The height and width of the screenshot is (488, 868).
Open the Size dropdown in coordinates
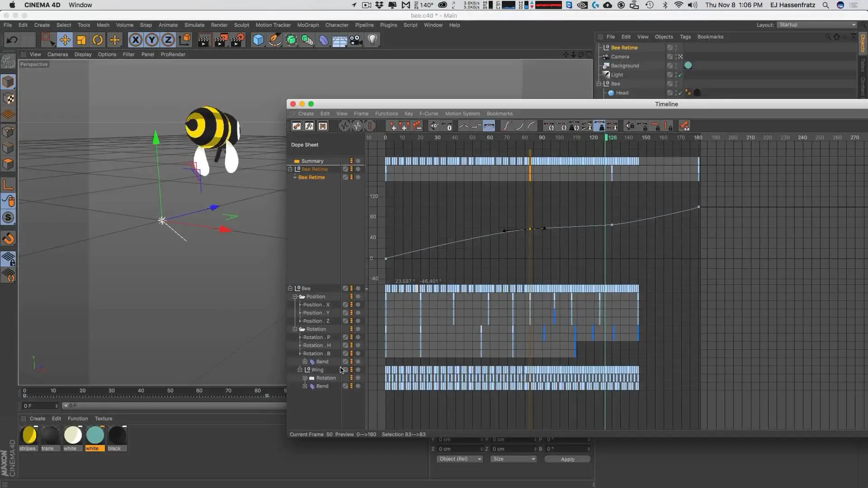pyautogui.click(x=514, y=459)
